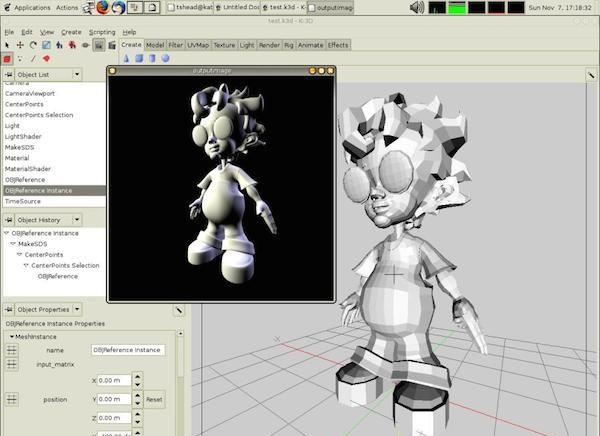Switch to red line edge selection mode

tap(33, 59)
